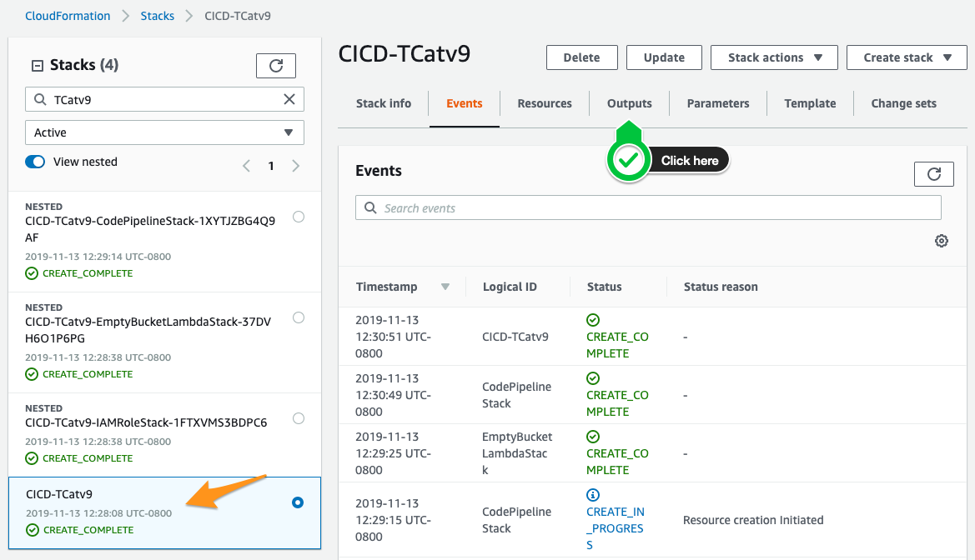Switch to the Stack info tab
Image resolution: width=975 pixels, height=560 pixels.
pyautogui.click(x=384, y=103)
